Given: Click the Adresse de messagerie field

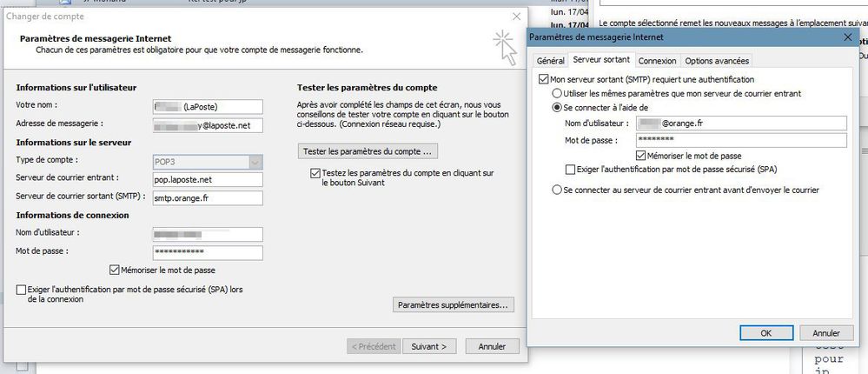Looking at the screenshot, I should [208, 125].
